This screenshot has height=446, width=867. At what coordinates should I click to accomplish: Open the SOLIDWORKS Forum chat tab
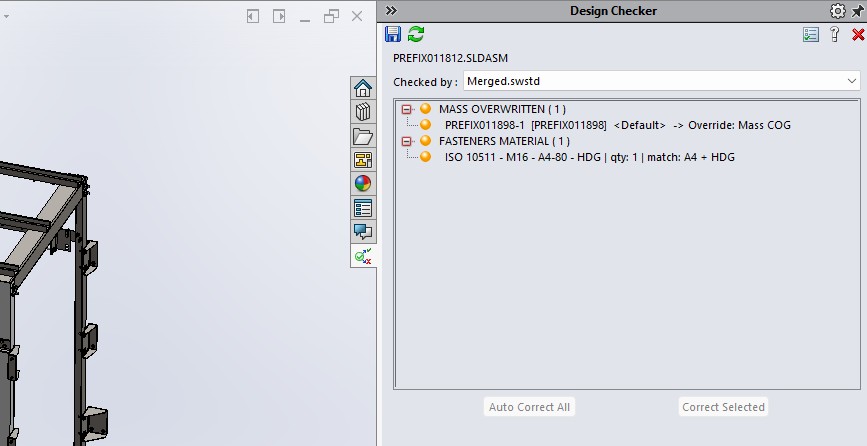coord(363,232)
